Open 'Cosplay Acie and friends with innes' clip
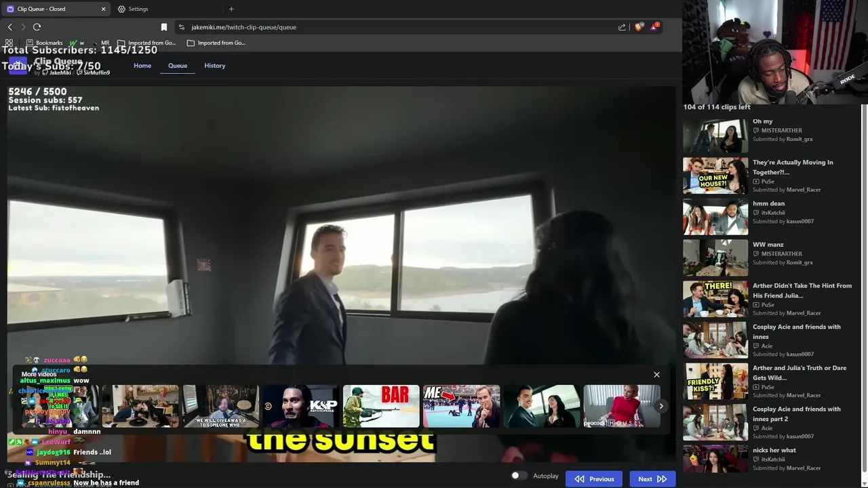 768,340
